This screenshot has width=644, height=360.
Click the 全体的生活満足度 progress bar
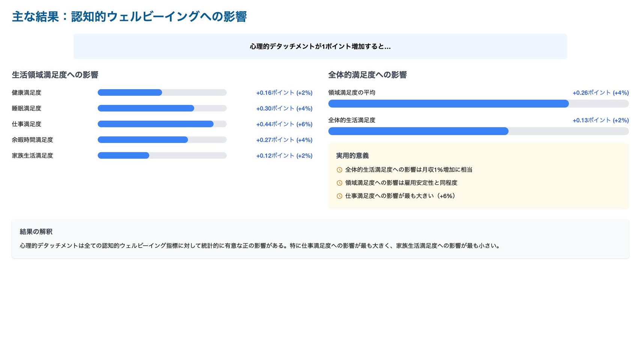478,131
